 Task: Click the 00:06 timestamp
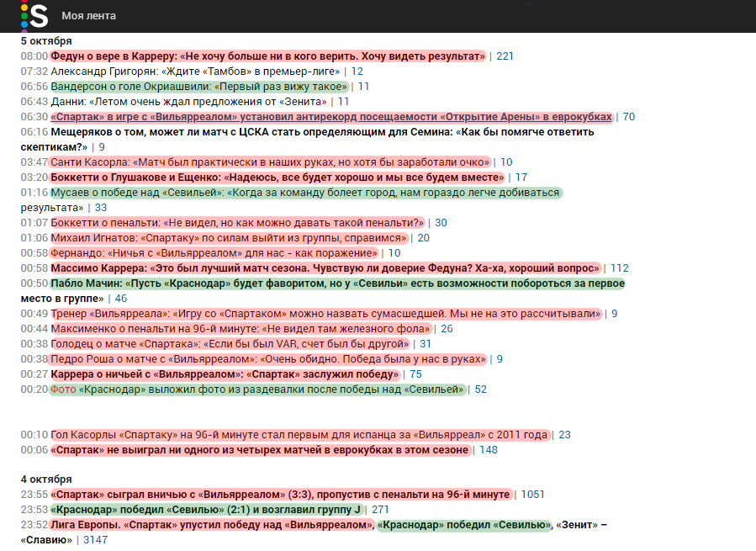point(34,450)
